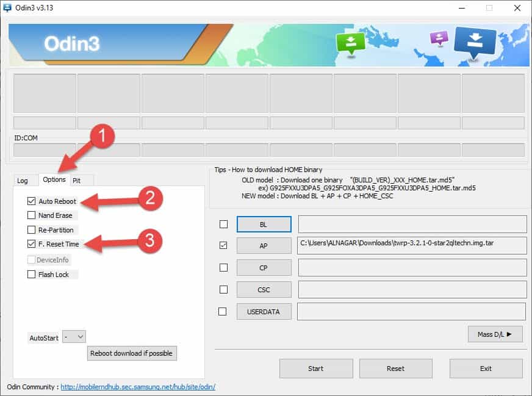Image resolution: width=532 pixels, height=396 pixels.
Task: Enable the Nand Erase checkbox
Action: pyautogui.click(x=31, y=215)
